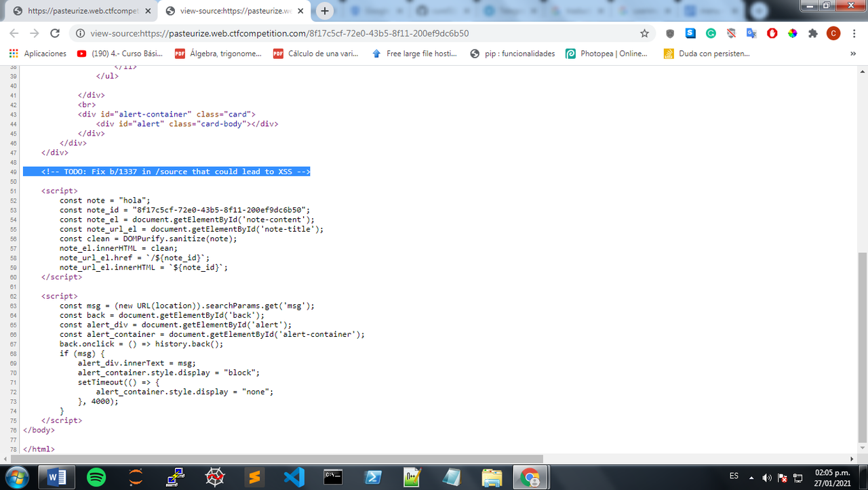
Task: Open the notepad app in the taskbar
Action: coord(451,477)
